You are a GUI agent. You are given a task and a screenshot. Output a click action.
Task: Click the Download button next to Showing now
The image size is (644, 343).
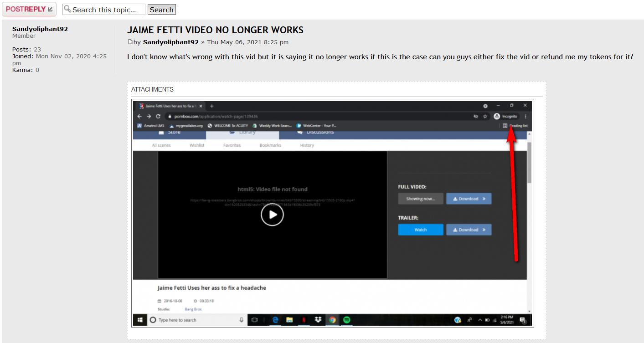469,199
